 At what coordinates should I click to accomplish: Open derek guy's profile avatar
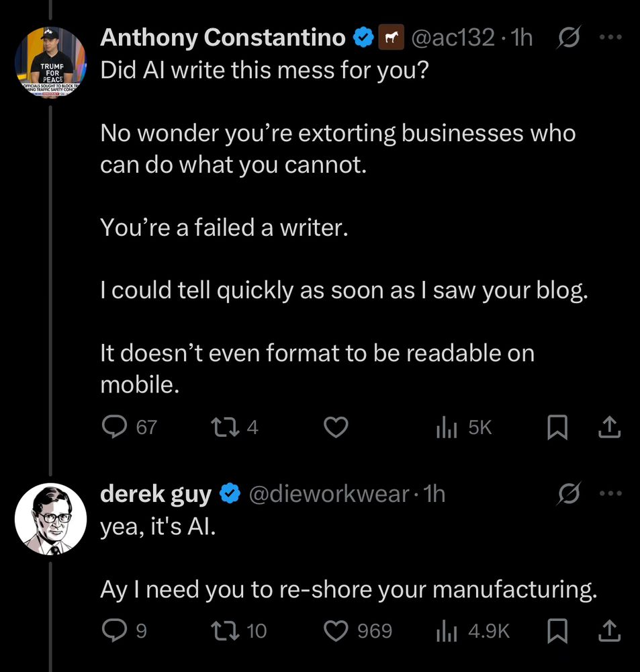(x=50, y=519)
